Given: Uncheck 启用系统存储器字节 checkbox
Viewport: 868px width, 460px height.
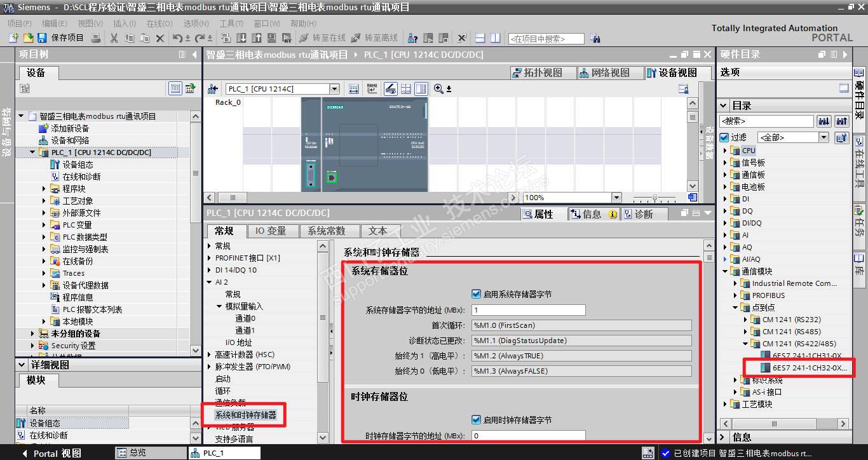Looking at the screenshot, I should [476, 294].
